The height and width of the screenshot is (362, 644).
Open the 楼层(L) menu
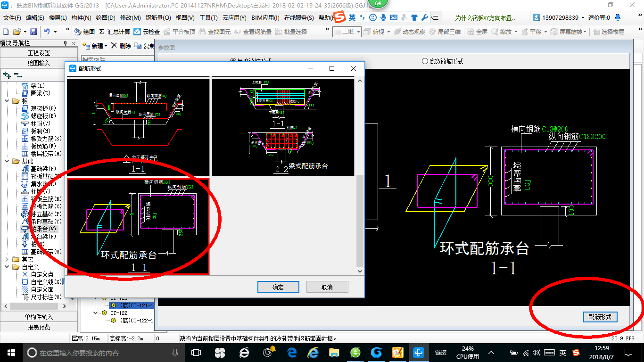(58, 18)
